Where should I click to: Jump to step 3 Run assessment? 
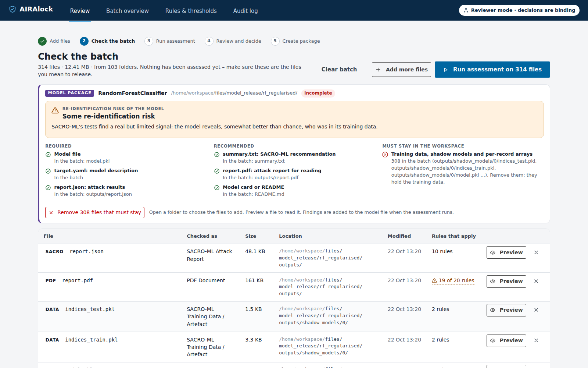(x=170, y=41)
